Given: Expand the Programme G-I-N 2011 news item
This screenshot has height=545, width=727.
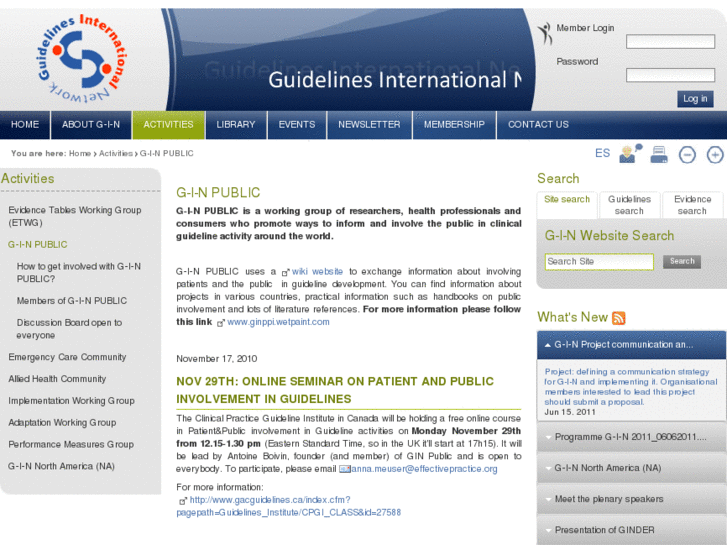Looking at the screenshot, I should (x=631, y=437).
